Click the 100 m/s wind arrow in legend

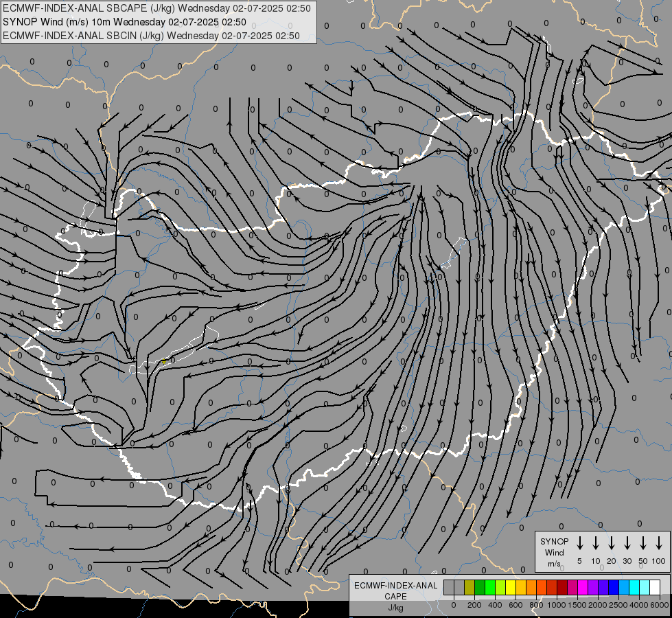659,543
